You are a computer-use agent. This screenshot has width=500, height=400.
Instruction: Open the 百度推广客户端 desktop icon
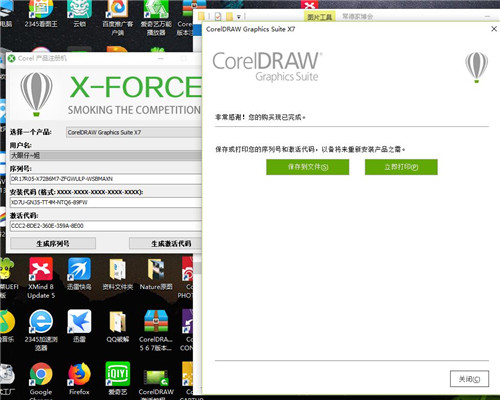pyautogui.click(x=117, y=17)
